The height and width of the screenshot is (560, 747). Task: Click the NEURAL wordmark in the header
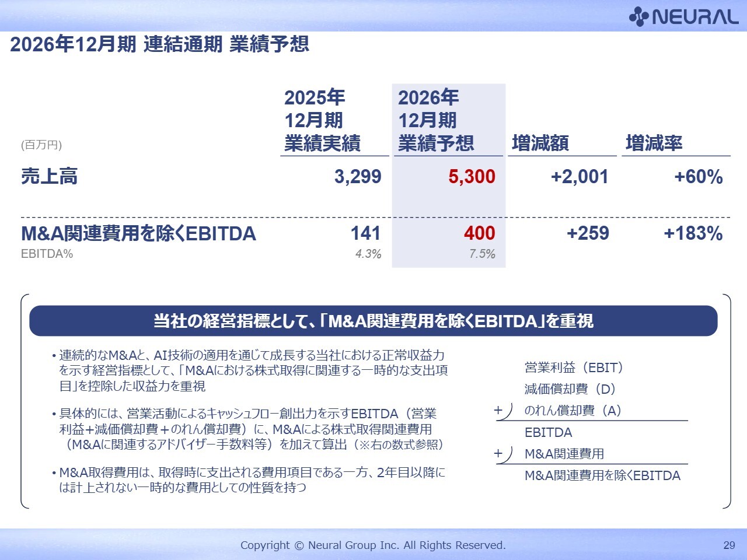(695, 17)
